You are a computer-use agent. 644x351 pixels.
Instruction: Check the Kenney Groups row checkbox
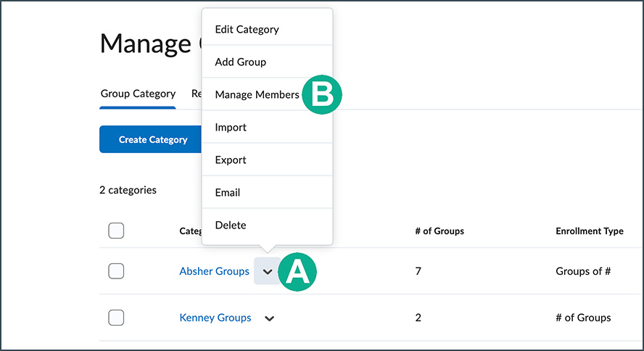(116, 318)
